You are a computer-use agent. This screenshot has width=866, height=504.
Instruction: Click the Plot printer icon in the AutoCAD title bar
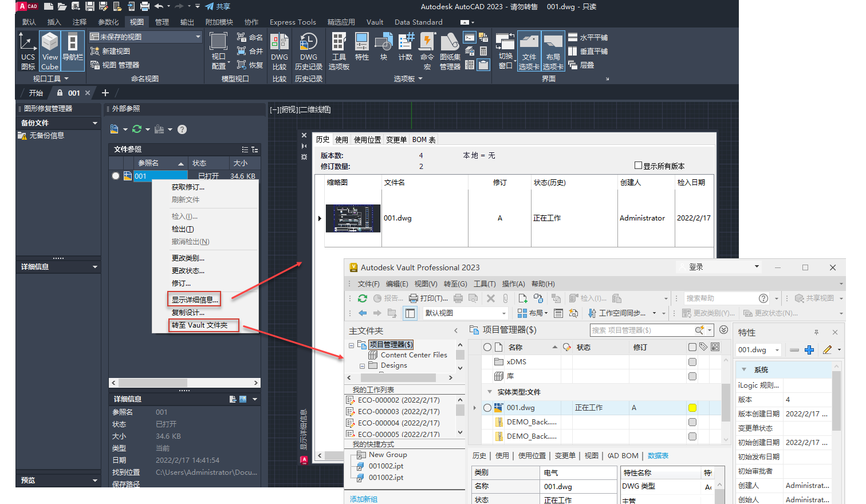(x=144, y=6)
